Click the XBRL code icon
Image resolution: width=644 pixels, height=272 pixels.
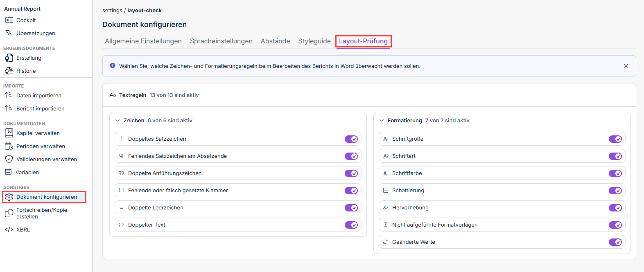9,229
